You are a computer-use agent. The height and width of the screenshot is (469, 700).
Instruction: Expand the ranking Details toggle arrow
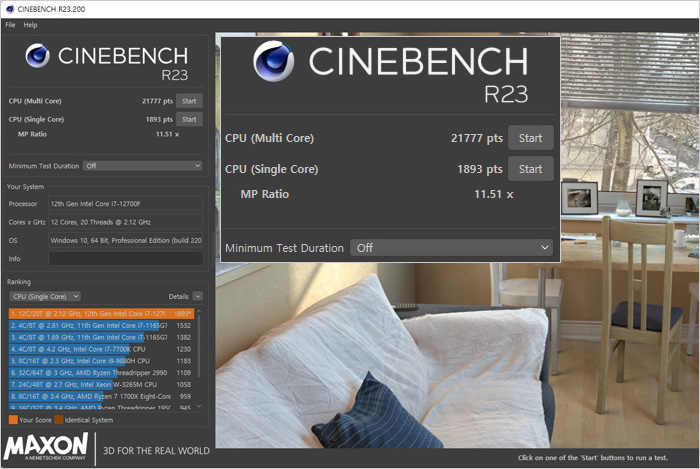tap(197, 297)
